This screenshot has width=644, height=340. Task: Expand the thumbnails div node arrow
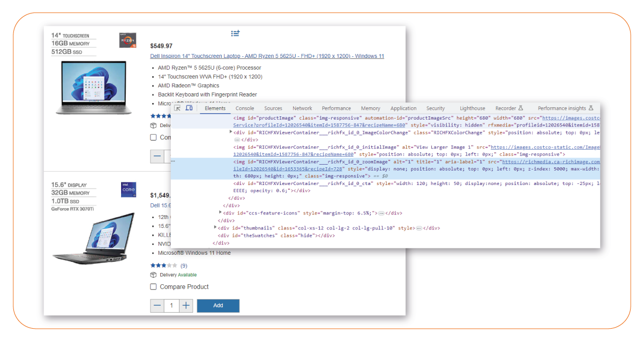coord(215,228)
